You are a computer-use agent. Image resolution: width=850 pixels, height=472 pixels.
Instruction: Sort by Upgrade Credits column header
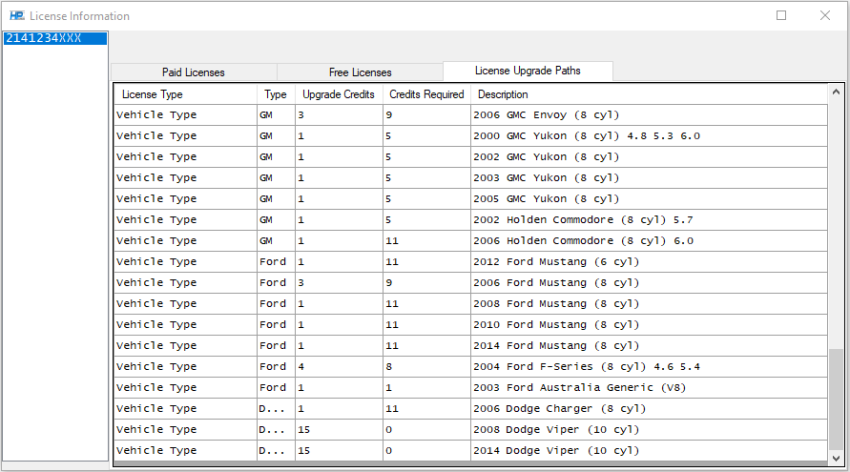[x=338, y=94]
